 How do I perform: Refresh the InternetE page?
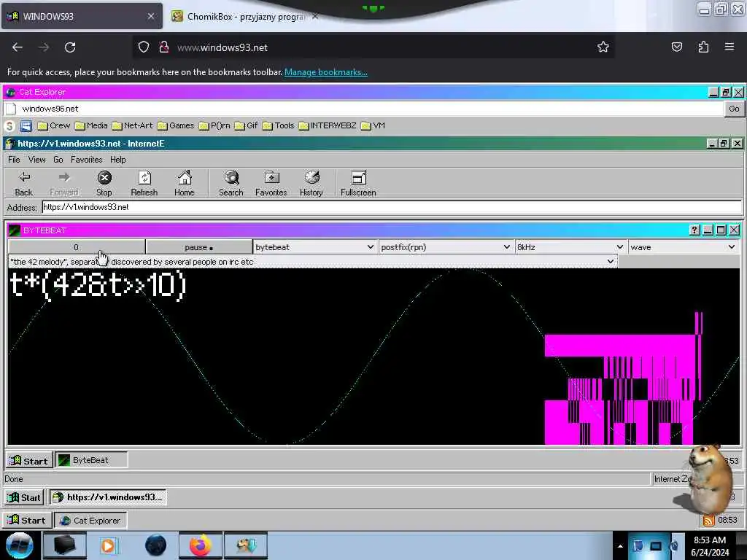tap(144, 183)
